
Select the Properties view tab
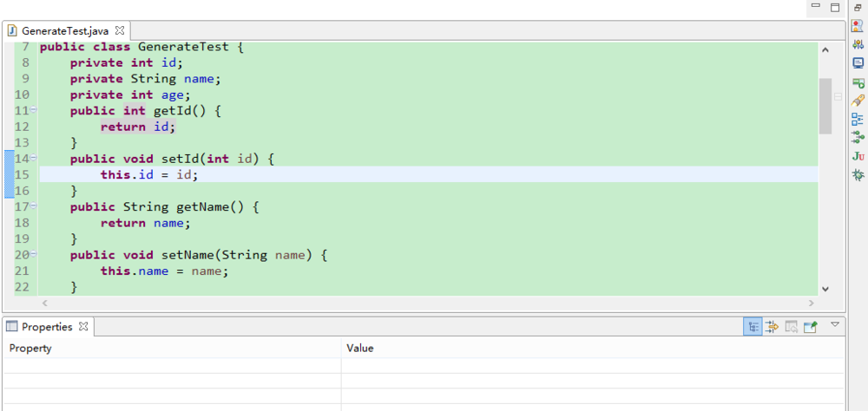point(47,327)
